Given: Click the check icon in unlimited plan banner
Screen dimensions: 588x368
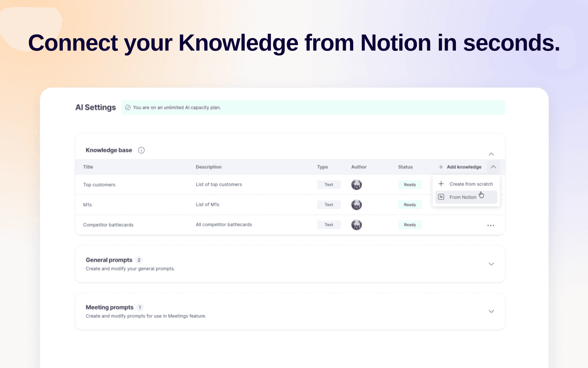Looking at the screenshot, I should coord(128,108).
